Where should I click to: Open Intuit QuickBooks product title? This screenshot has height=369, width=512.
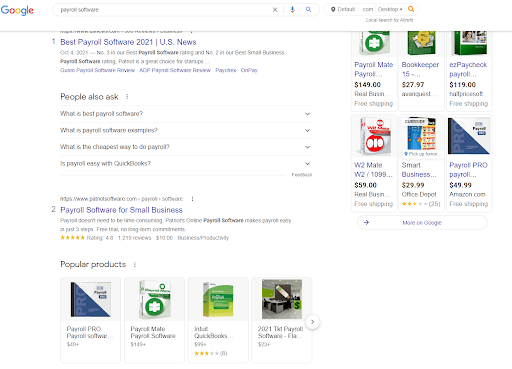pos(214,332)
